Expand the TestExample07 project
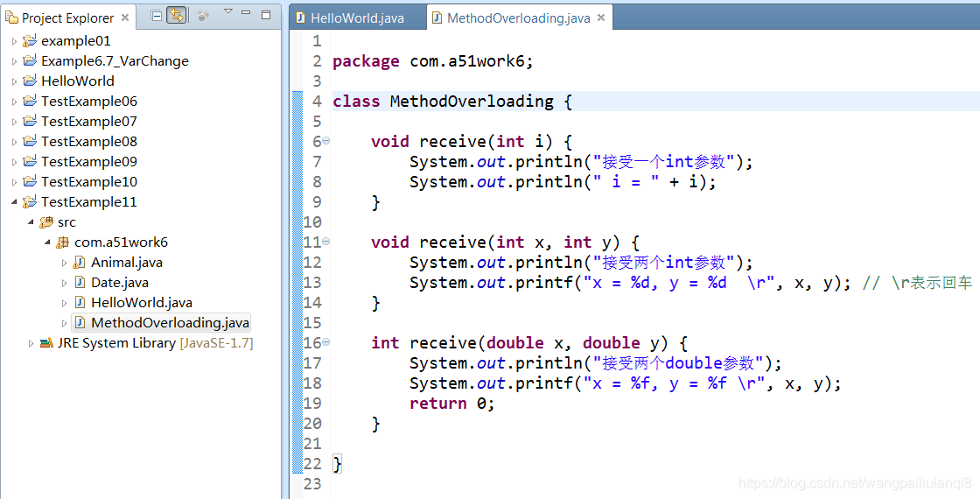980x499 pixels. point(14,122)
